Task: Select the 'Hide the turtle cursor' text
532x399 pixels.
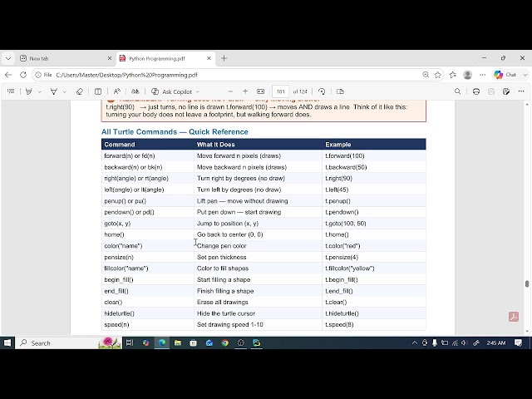Action: [x=226, y=313]
